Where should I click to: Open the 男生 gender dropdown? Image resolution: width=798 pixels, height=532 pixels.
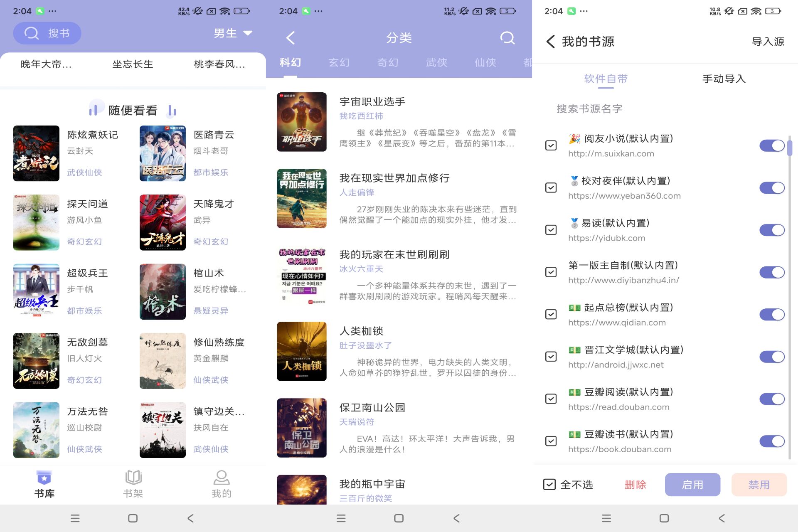tap(233, 33)
